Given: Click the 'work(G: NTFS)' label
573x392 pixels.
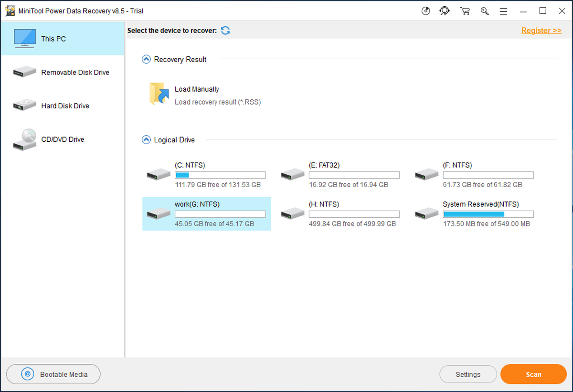Looking at the screenshot, I should [197, 204].
